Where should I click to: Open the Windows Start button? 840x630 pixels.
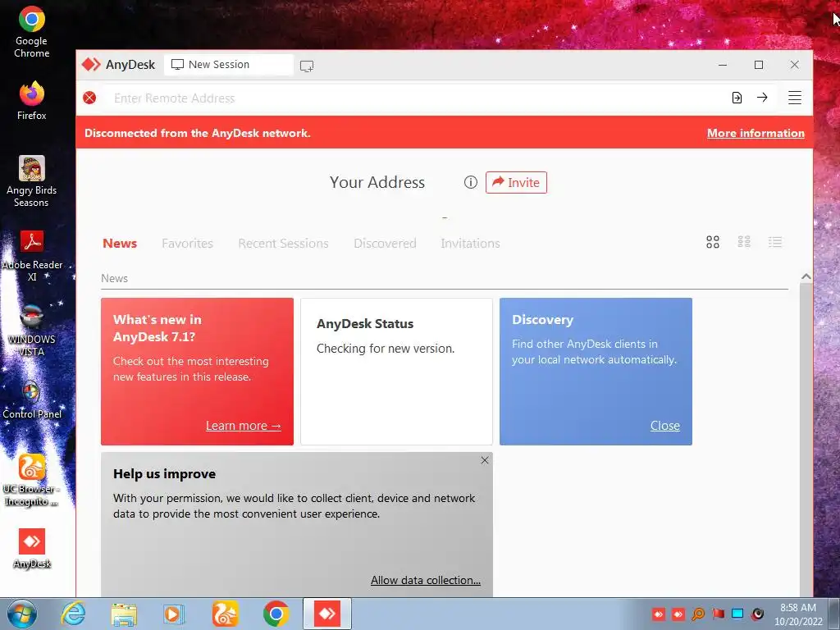pyautogui.click(x=21, y=614)
